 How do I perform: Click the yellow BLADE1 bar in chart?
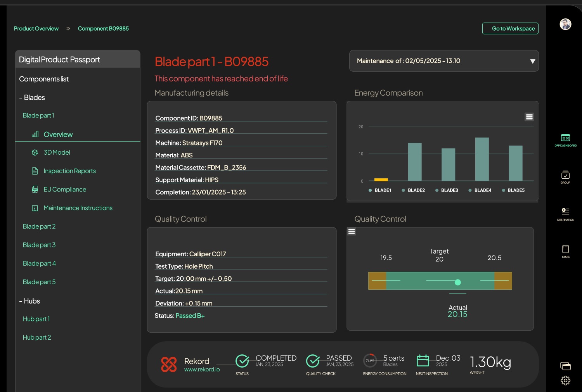[381, 180]
